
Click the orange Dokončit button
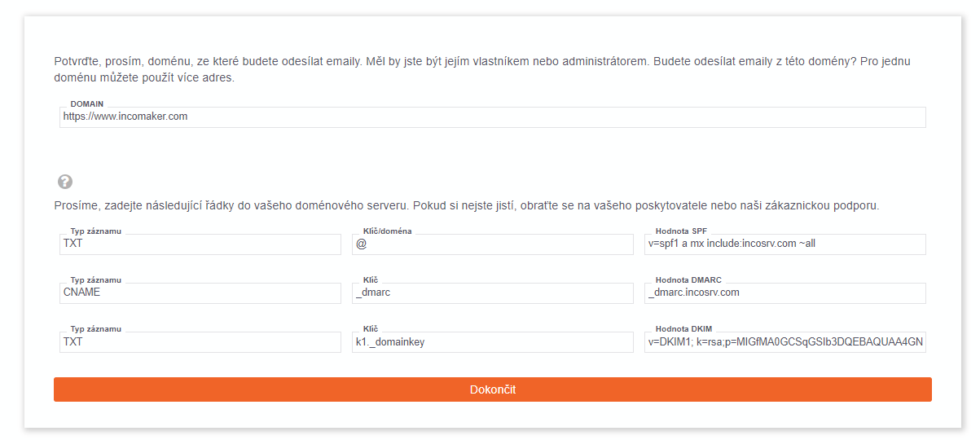(493, 389)
